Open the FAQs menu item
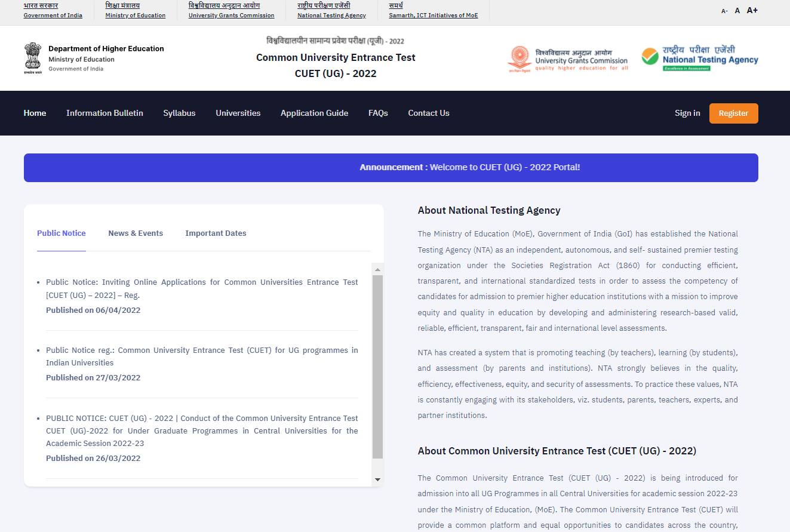Image resolution: width=790 pixels, height=532 pixels. [x=378, y=113]
